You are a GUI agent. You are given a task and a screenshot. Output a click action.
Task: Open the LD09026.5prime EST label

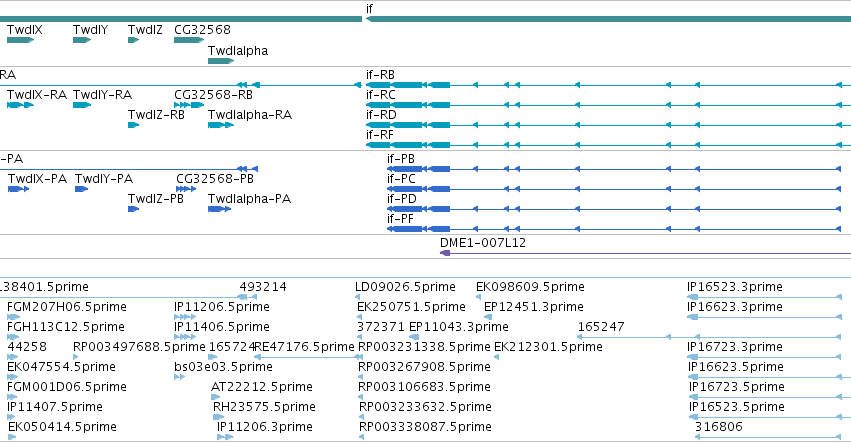(405, 287)
